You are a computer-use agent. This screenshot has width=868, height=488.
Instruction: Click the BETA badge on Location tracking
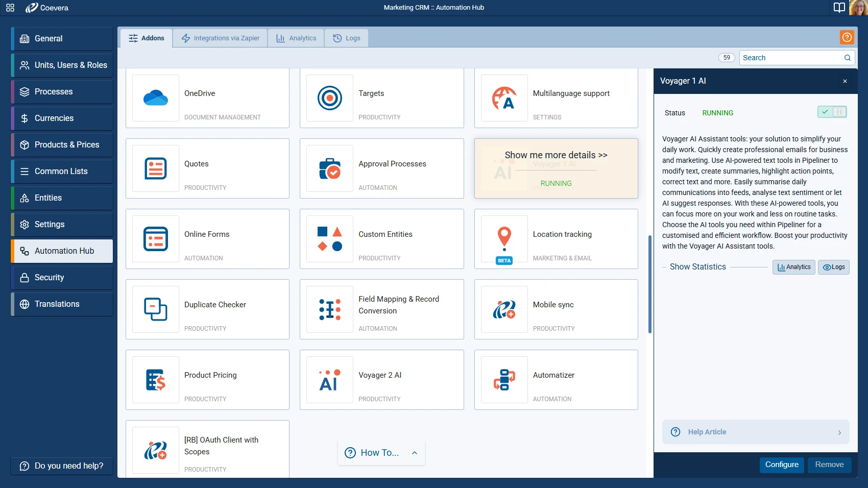point(504,260)
